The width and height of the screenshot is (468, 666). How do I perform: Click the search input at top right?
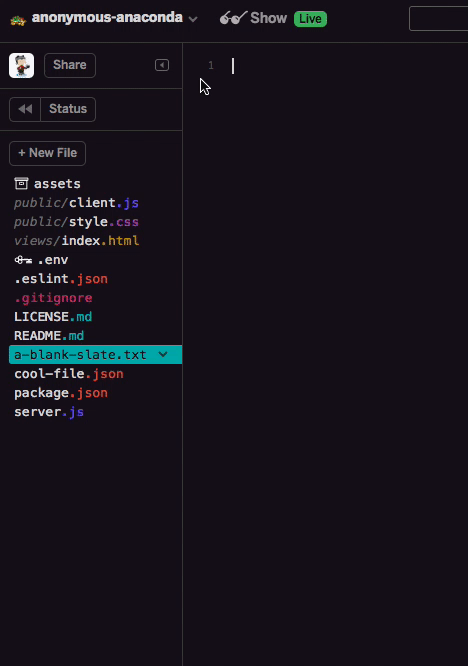coord(439,19)
